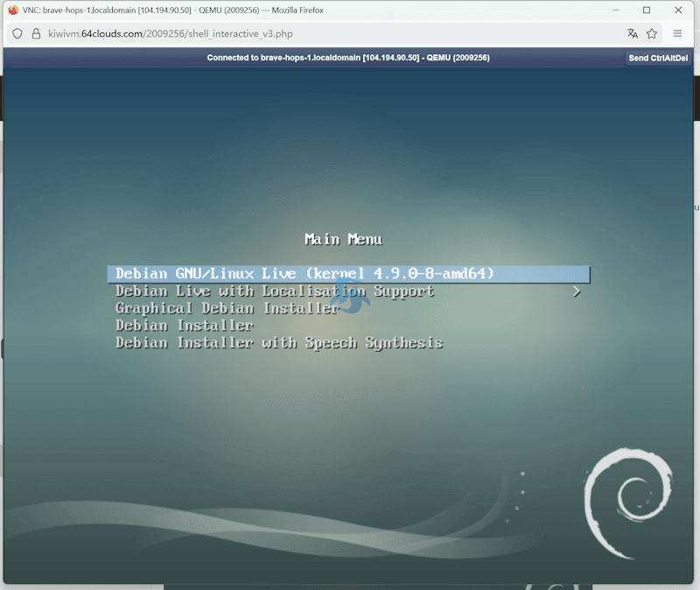Send CtrlAltDel to the remote machine
The image size is (700, 590).
coord(658,58)
